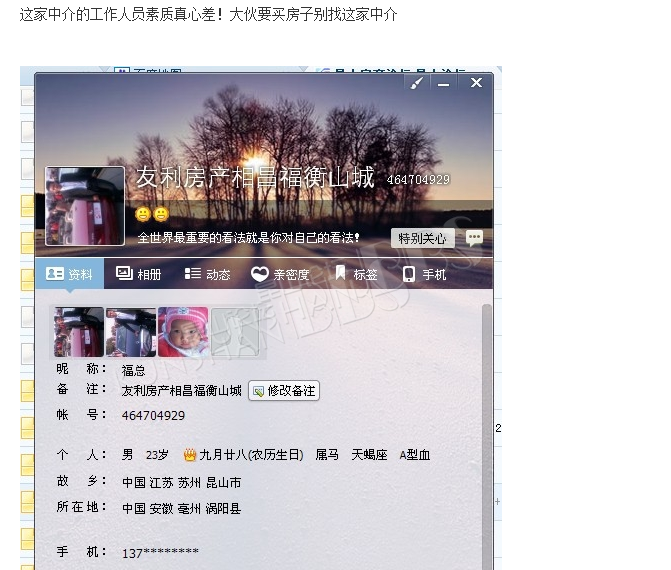Click the first yellow smiley level icon
The image size is (671, 570).
[143, 214]
